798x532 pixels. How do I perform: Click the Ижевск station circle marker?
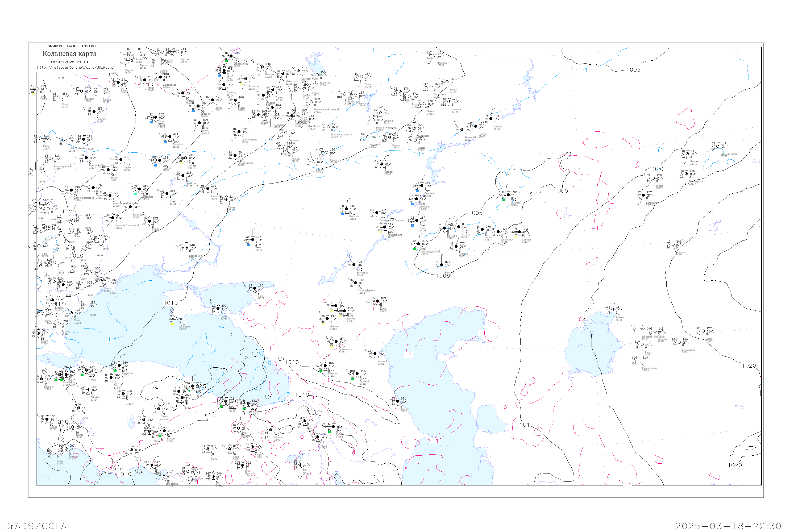tap(491, 119)
